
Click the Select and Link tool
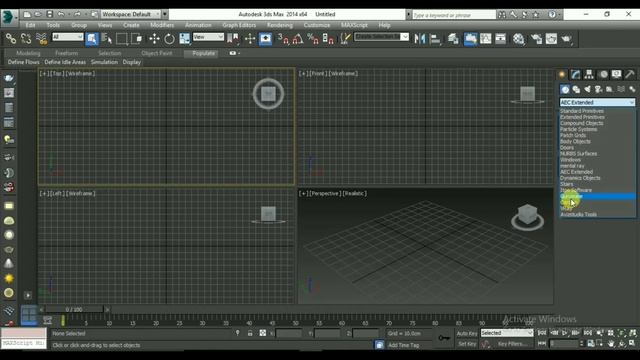point(11,39)
